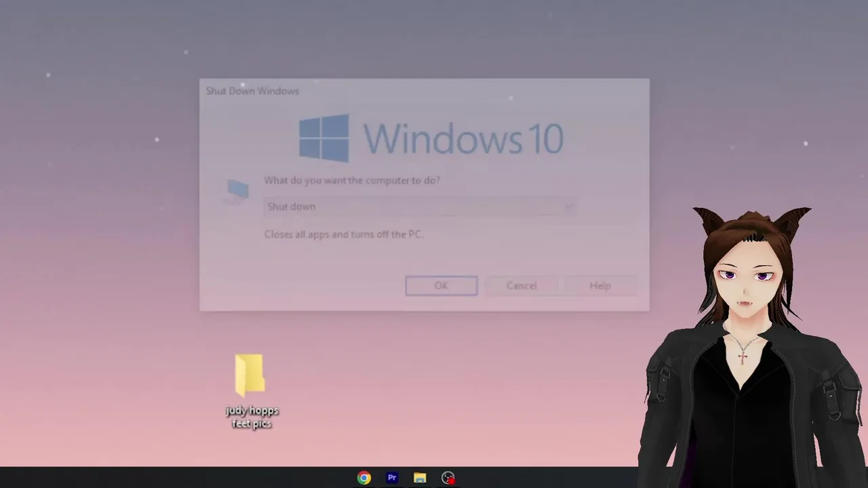Click "What do you want the computer to do?"

point(352,180)
